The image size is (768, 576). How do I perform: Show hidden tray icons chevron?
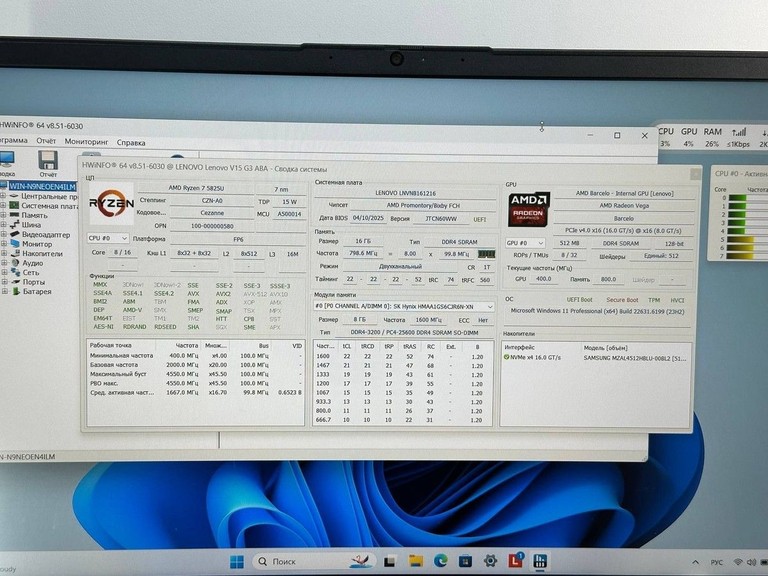(x=695, y=562)
